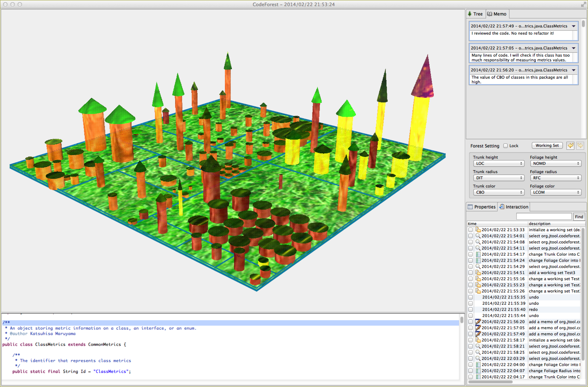Viewport: 588px width, 387px height.
Task: Click the settings list icon for 22:04:17
Action: pos(478,377)
